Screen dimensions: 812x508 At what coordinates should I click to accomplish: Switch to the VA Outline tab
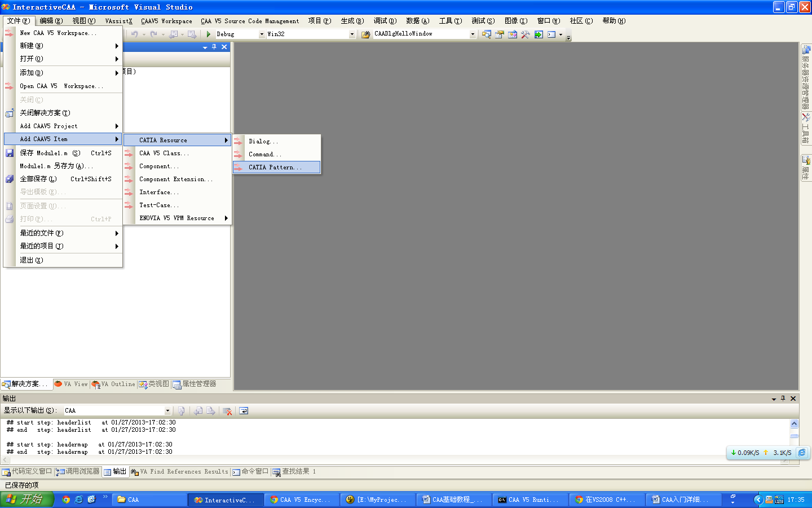[113, 384]
